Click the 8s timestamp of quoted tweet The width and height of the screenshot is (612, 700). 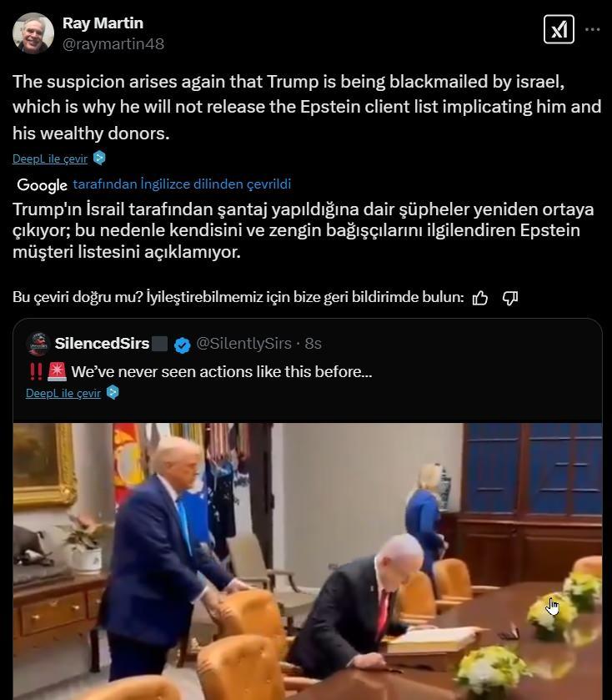[314, 343]
